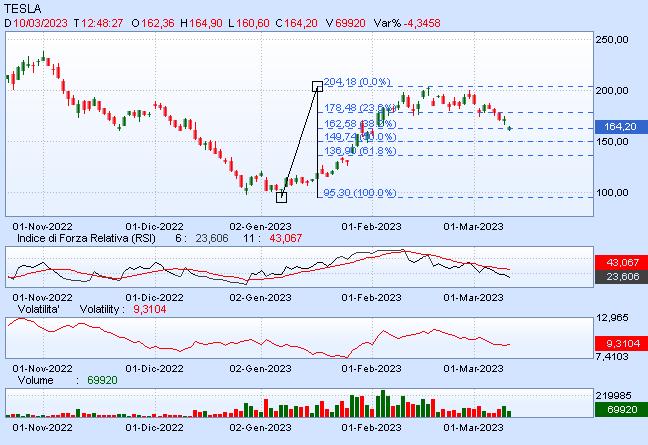
Task: Select the date value 10/03/2023 in header
Action: (40, 23)
